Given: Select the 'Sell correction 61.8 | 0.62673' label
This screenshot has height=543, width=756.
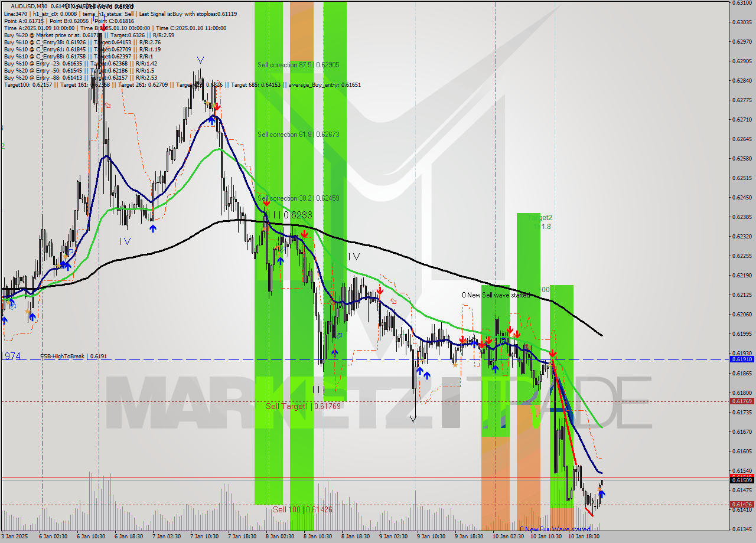Looking at the screenshot, I should coord(298,135).
